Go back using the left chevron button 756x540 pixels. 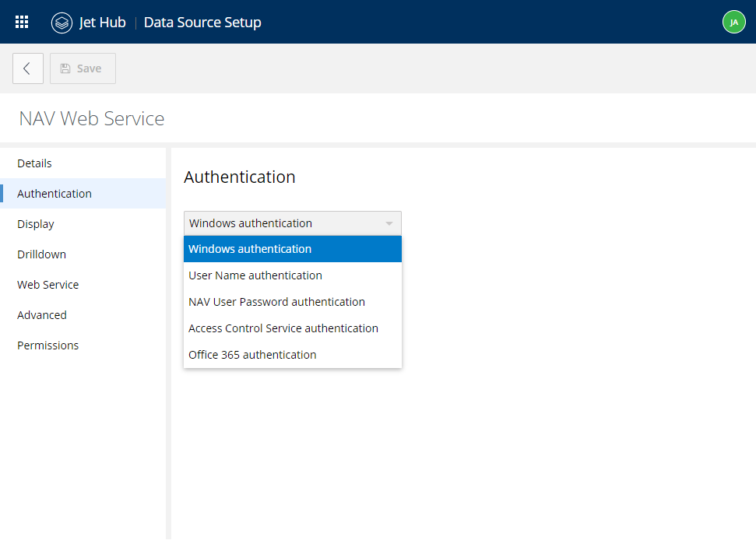coord(28,68)
